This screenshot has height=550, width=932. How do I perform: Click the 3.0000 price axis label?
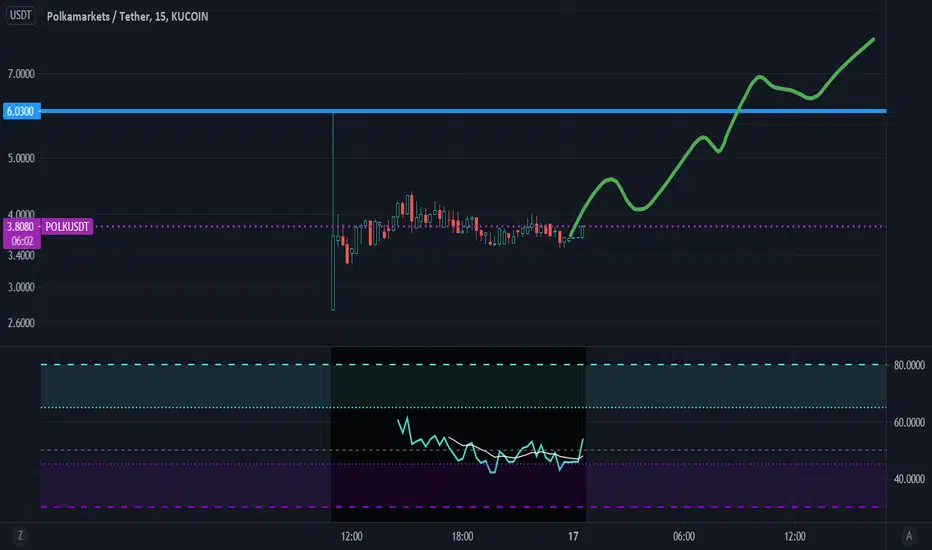[21, 287]
